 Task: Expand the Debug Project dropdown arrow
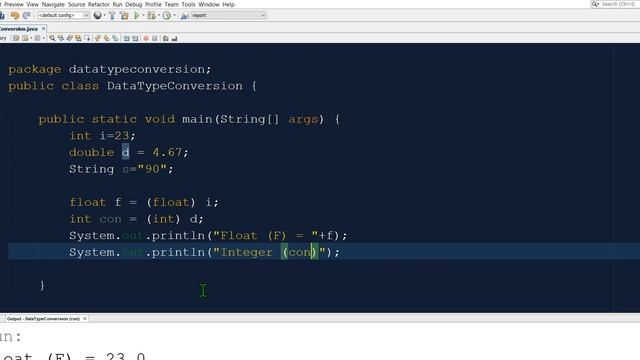[x=159, y=16]
